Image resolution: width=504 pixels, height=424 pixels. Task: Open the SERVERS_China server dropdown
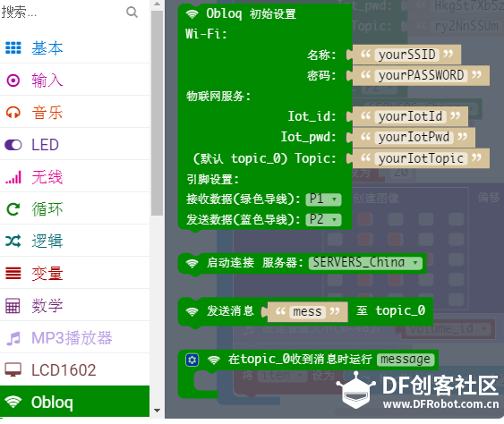point(365,263)
